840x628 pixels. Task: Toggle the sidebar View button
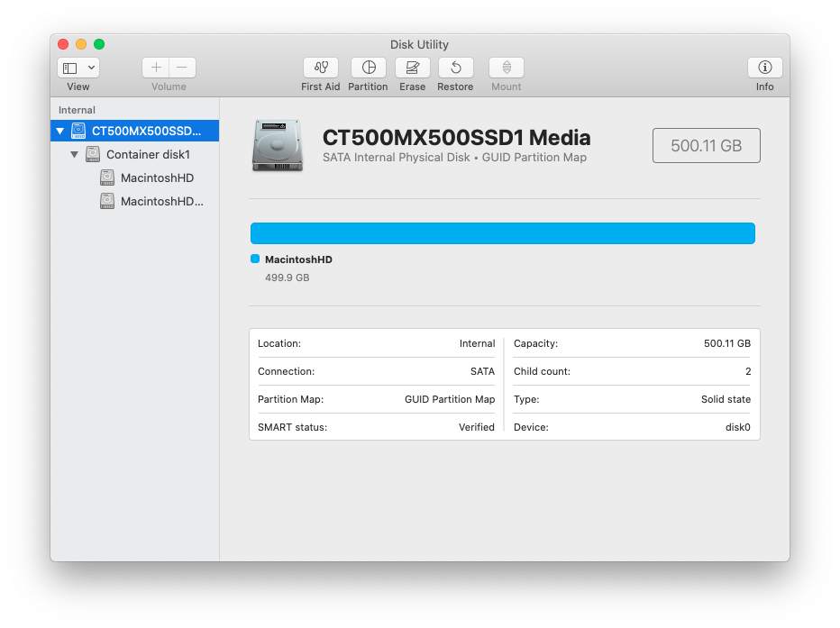[70, 68]
